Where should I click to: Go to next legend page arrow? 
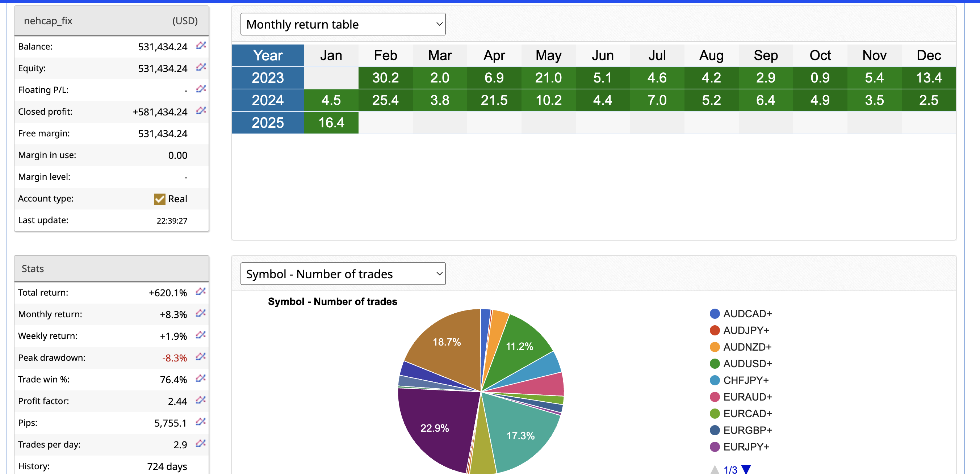click(x=746, y=469)
